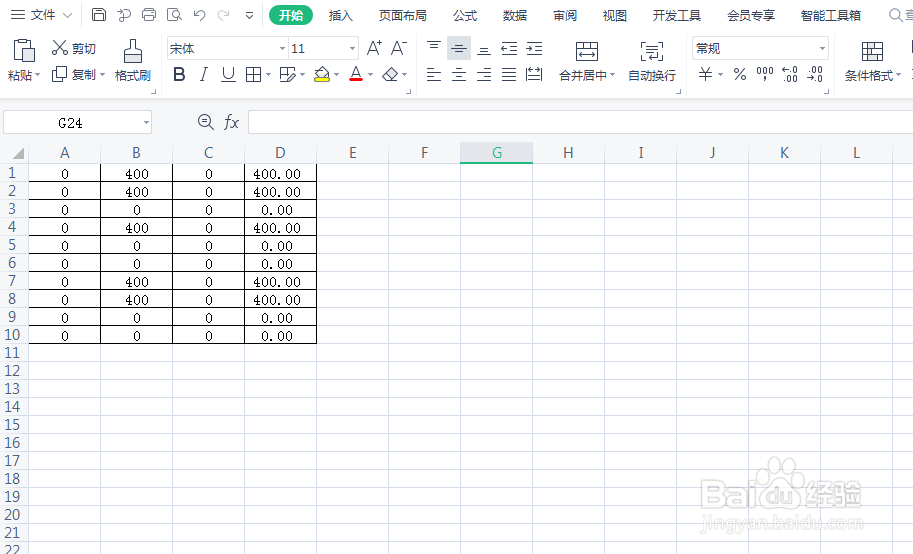Viewport: 913px width, 554px height.
Task: Apply cell borders icon
Action: point(253,75)
